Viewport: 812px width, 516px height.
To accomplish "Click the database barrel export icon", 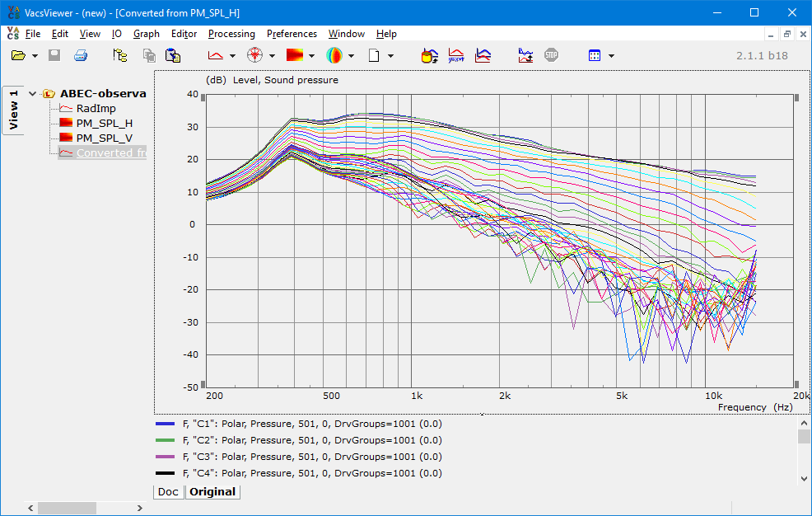I will (429, 55).
